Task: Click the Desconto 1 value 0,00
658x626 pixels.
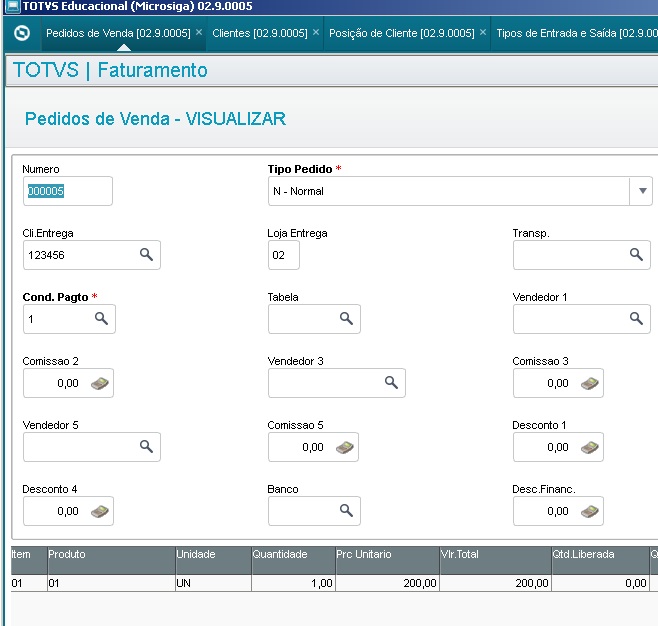Action: pos(558,447)
